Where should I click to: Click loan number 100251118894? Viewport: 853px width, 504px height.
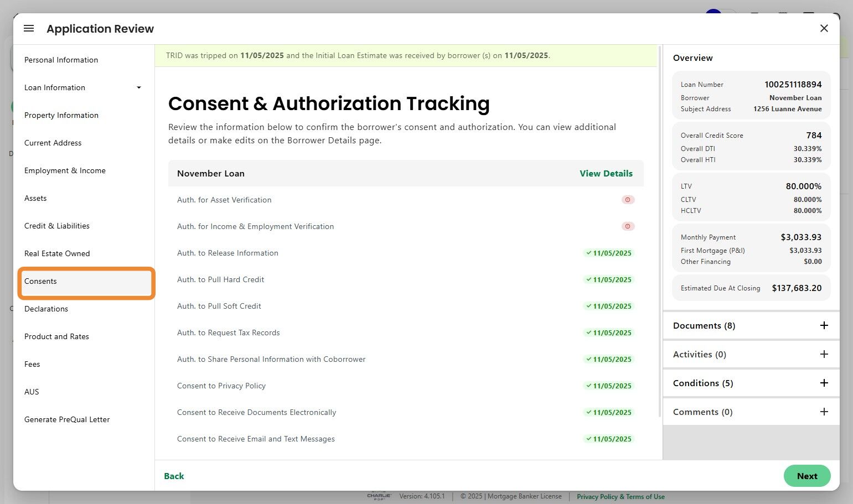(793, 85)
